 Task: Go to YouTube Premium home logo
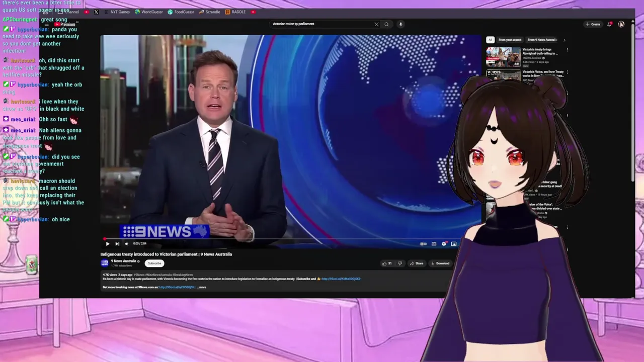(64, 24)
